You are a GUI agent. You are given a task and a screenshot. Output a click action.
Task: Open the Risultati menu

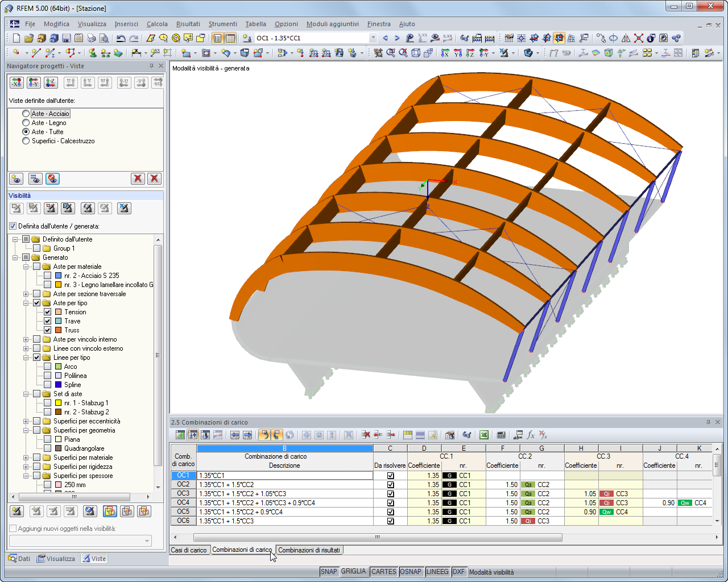coord(188,24)
